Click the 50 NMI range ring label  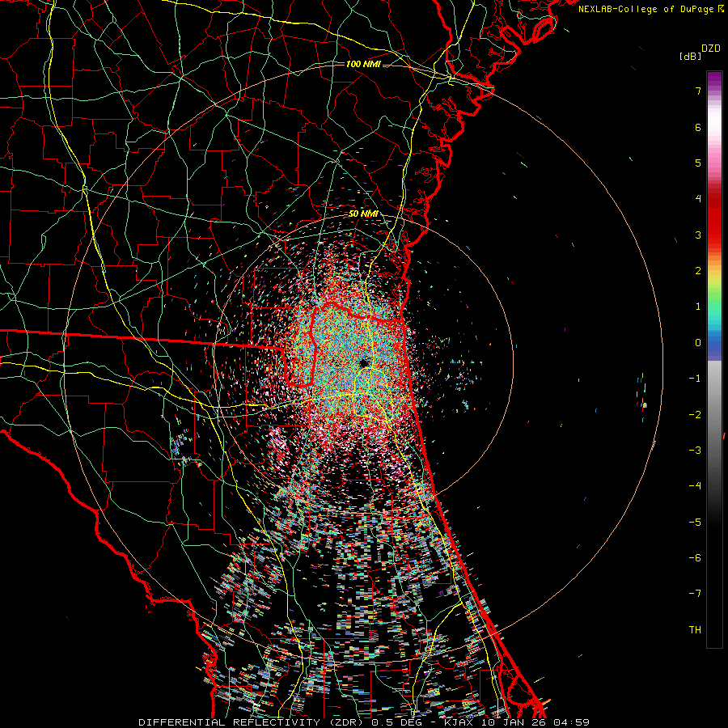(363, 214)
